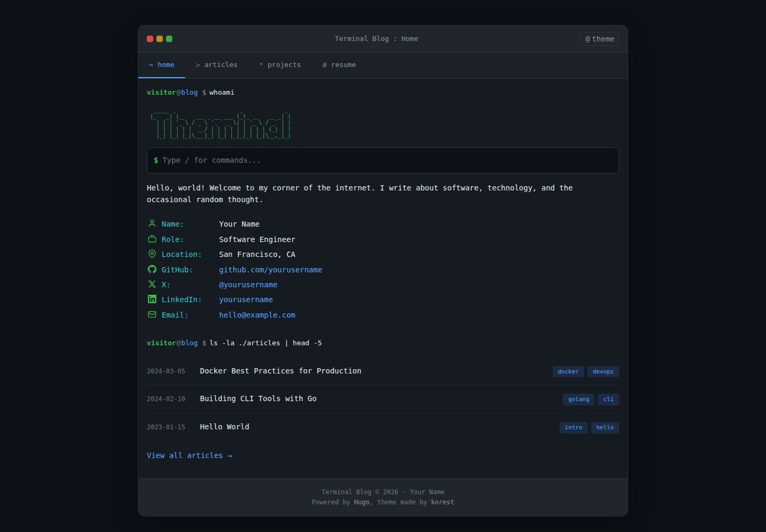Focus the command input field
The image size is (766, 532).
tap(383, 160)
